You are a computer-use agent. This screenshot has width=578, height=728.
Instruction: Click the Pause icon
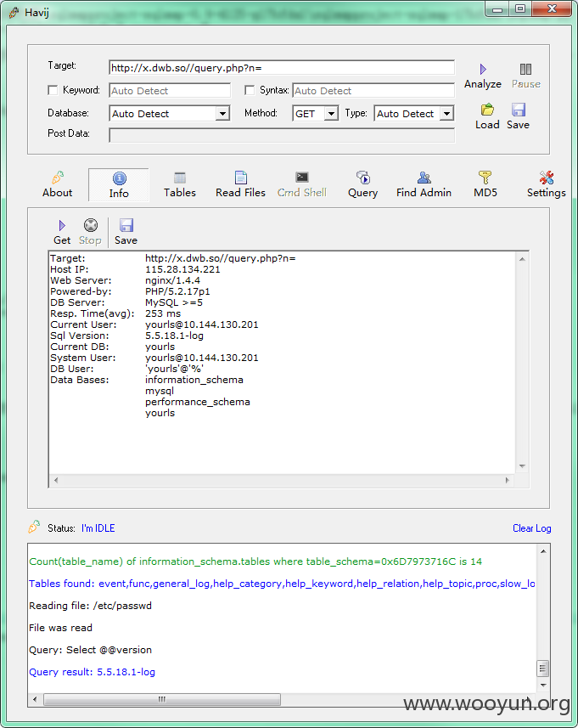click(525, 69)
